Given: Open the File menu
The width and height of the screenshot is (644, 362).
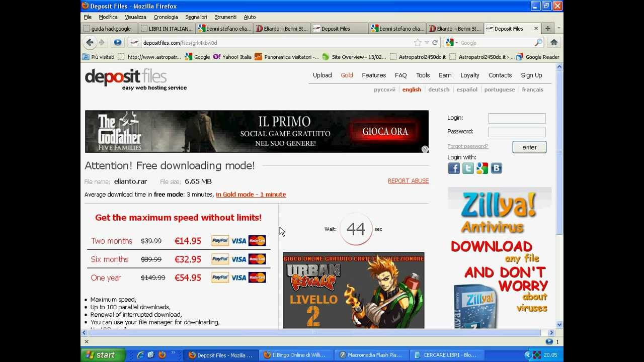Looking at the screenshot, I should click(88, 17).
